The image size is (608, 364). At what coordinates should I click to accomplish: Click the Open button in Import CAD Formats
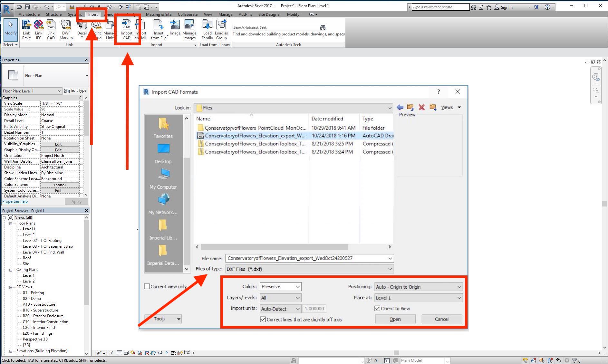tap(395, 319)
